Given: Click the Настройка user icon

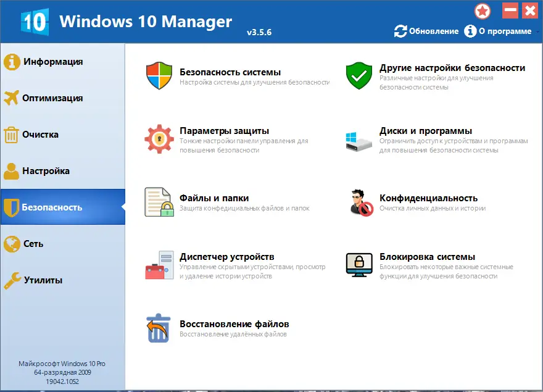Looking at the screenshot, I should [x=12, y=171].
